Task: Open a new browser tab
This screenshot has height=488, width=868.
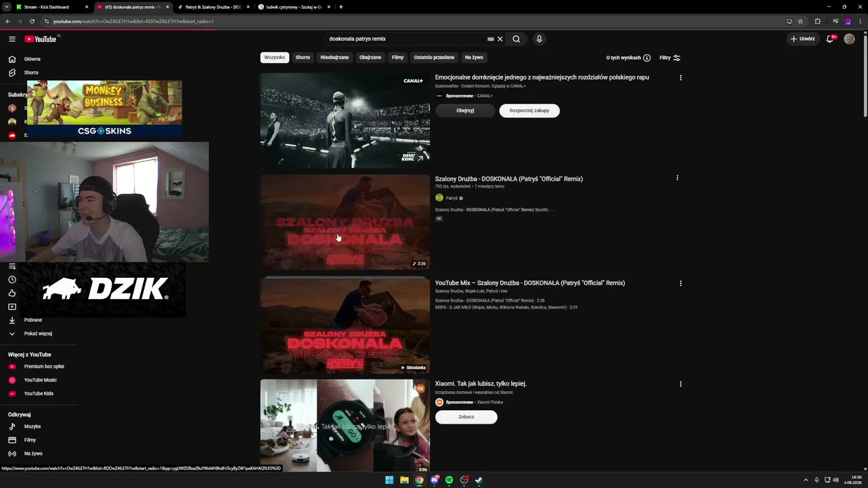Action: [341, 7]
